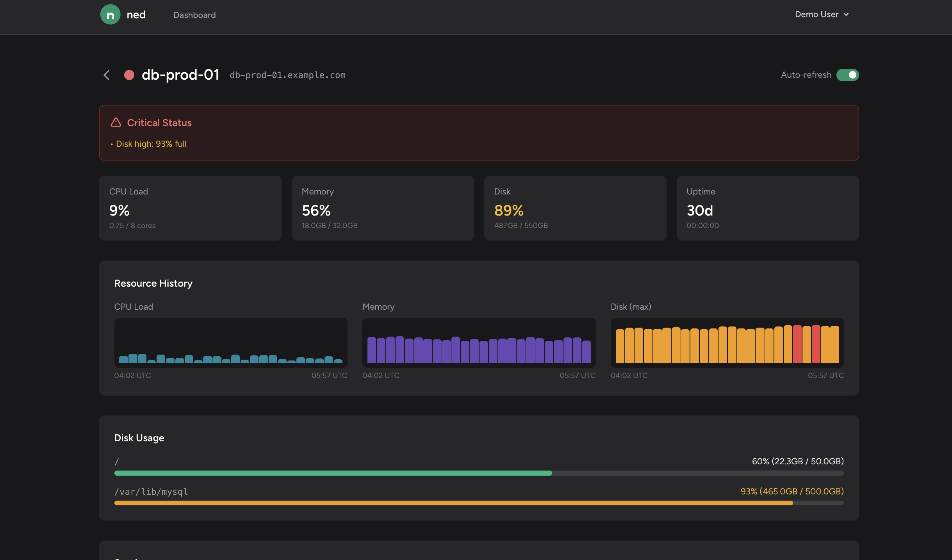Click the purple Memory history chart
Viewport: 952px width, 560px height.
479,343
